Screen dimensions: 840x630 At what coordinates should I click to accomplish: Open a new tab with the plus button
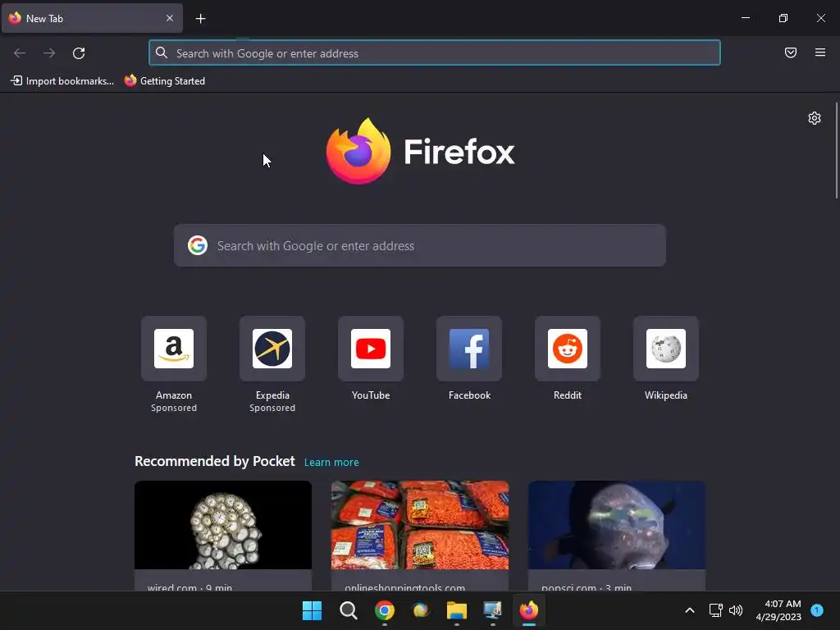(x=200, y=19)
